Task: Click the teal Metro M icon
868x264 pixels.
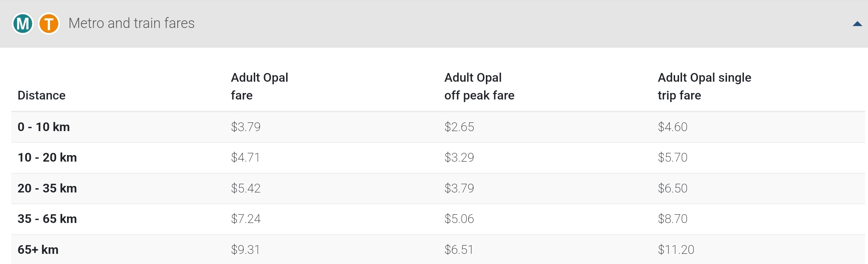Action: tap(23, 24)
